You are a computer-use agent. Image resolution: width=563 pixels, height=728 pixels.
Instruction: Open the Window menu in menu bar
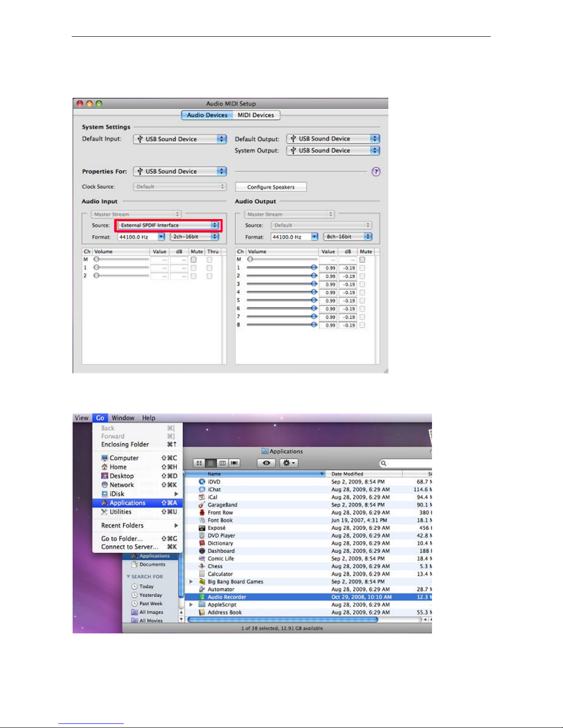click(x=123, y=418)
